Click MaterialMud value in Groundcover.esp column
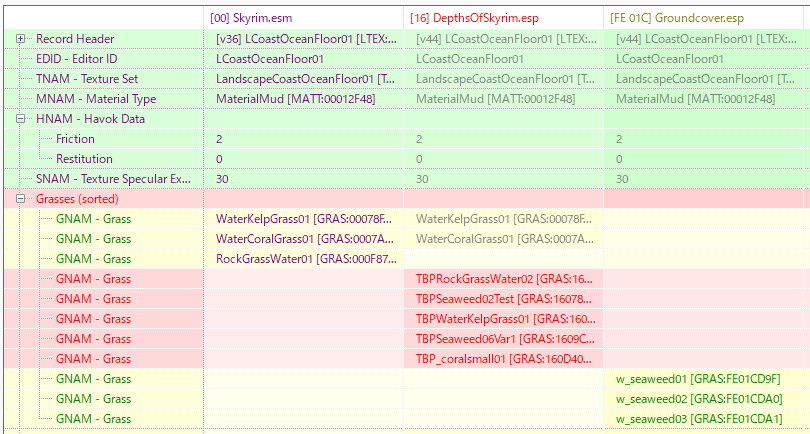The width and height of the screenshot is (810, 434). click(x=695, y=99)
